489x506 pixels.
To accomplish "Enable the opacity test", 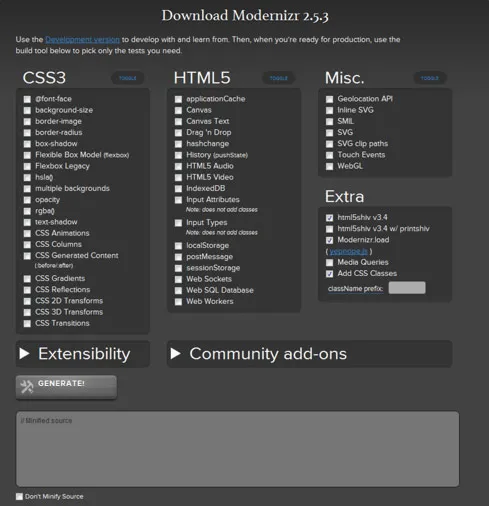I will pos(27,200).
